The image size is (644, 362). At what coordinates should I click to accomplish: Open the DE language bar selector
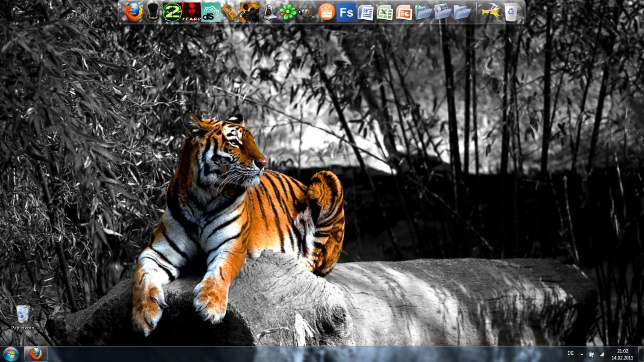(570, 353)
